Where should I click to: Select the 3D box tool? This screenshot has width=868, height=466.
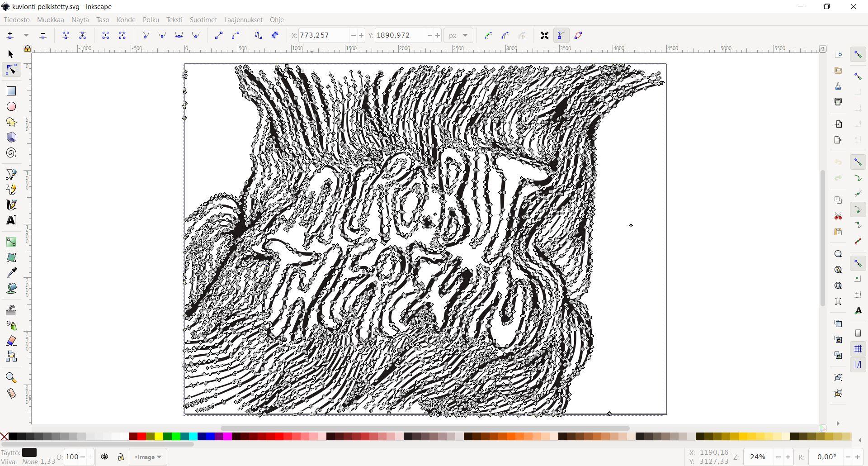11,137
